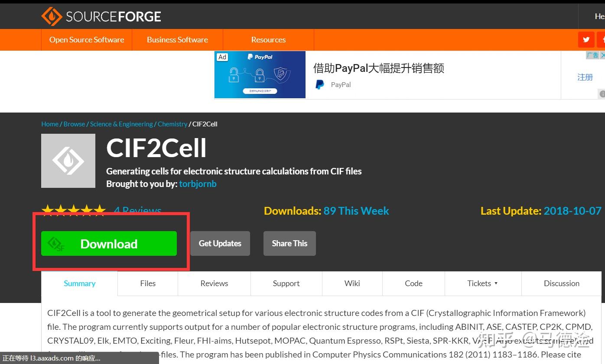Screen dimensions: 605x364
Task: Click the five-star rating display
Action: 74,210
